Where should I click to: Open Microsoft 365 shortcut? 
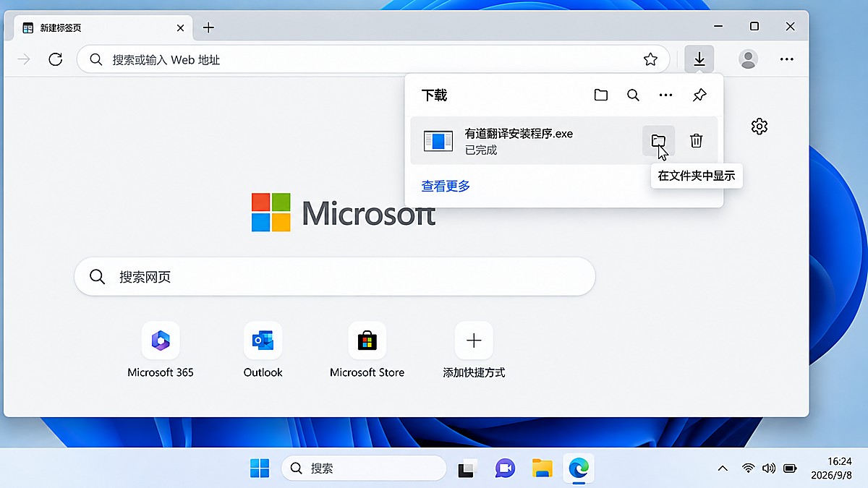click(161, 351)
